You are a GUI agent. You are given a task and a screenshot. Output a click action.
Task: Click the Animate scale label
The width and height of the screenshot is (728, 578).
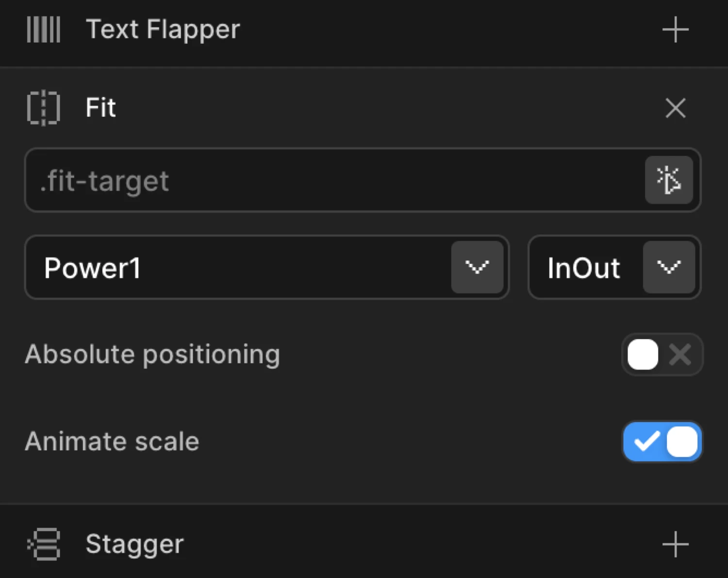pyautogui.click(x=112, y=442)
